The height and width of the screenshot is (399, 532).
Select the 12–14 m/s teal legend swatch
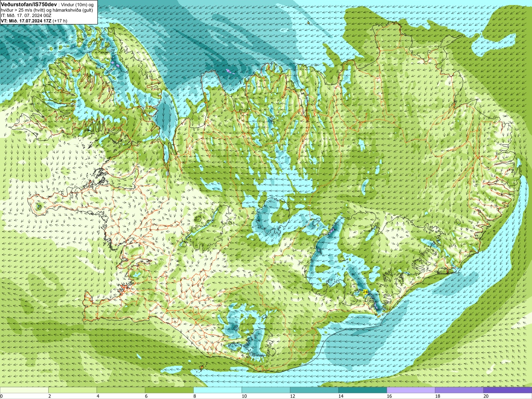click(314, 390)
